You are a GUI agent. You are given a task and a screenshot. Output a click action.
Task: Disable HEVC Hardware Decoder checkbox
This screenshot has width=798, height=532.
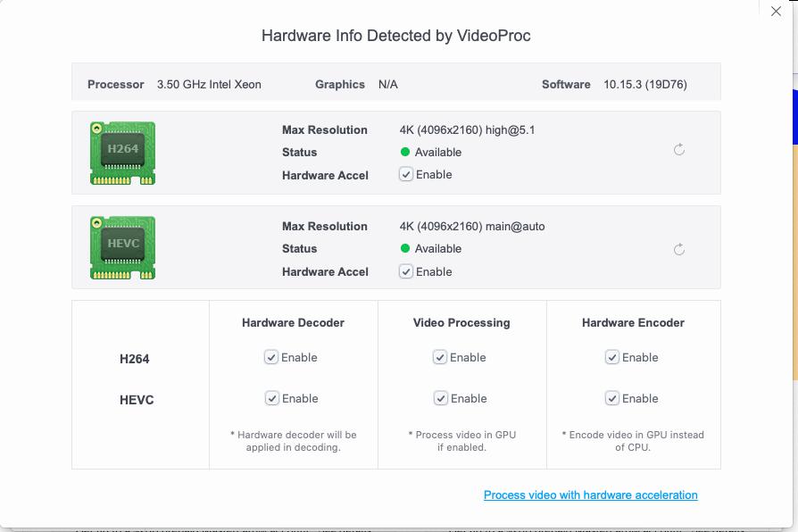tap(271, 399)
